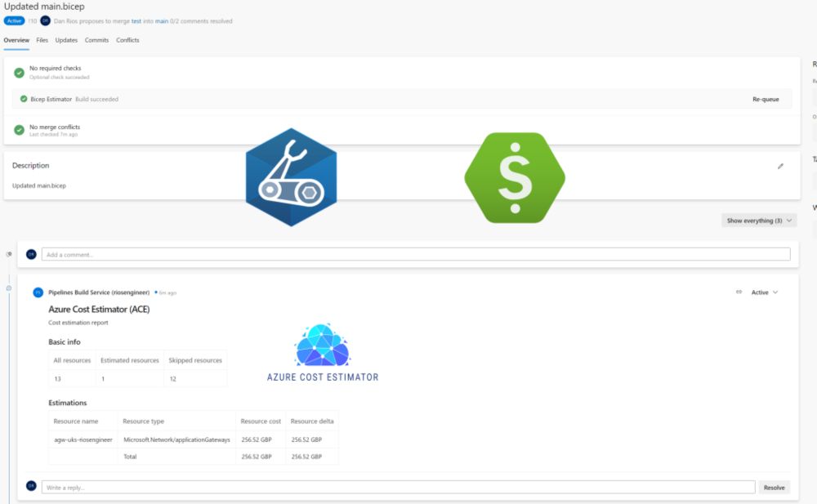Image resolution: width=817 pixels, height=504 pixels.
Task: Click the Re-queue button for Bicep Estimator
Action: [x=766, y=99]
